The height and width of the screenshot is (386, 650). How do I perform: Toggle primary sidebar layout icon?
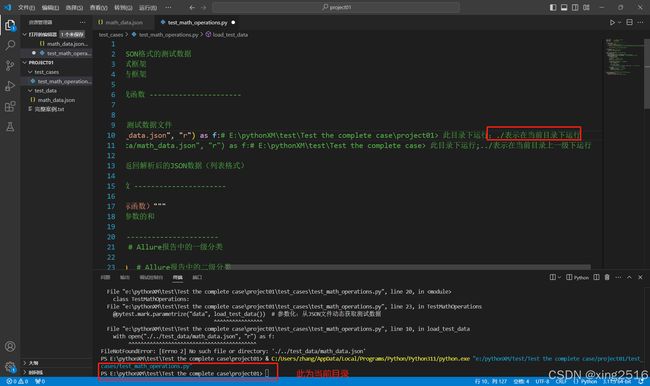[x=553, y=7]
